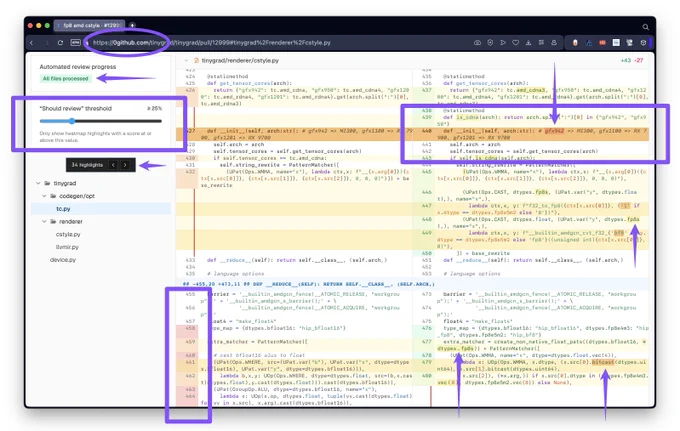Click line number 458 in the left diff
This screenshot has width=680, height=431.
click(x=190, y=328)
